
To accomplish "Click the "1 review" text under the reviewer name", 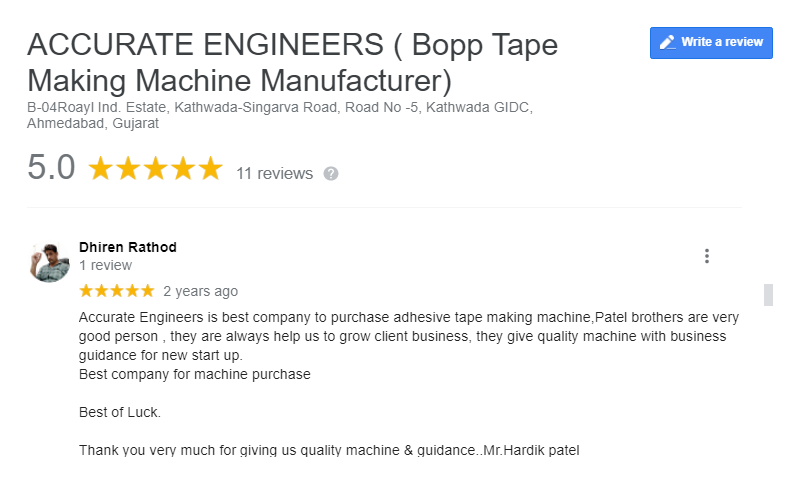I will [x=105, y=265].
